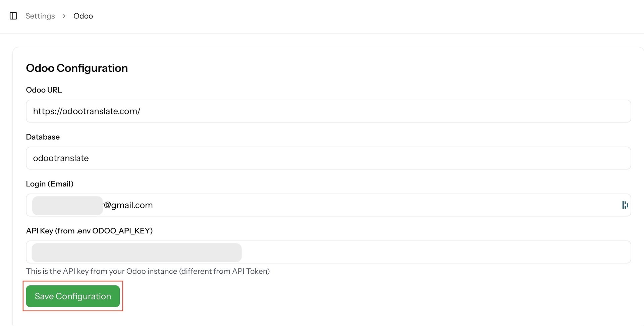Click the Login (Email) label
644x326 pixels.
[x=50, y=184]
